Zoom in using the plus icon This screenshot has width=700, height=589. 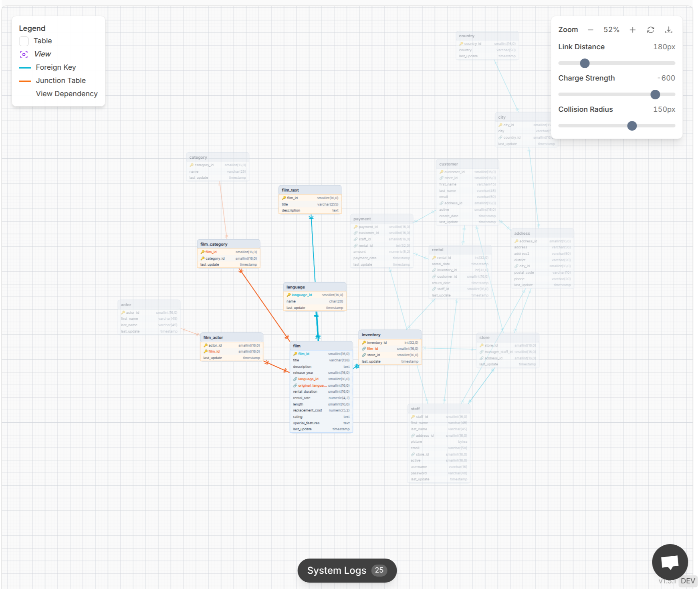click(x=633, y=30)
